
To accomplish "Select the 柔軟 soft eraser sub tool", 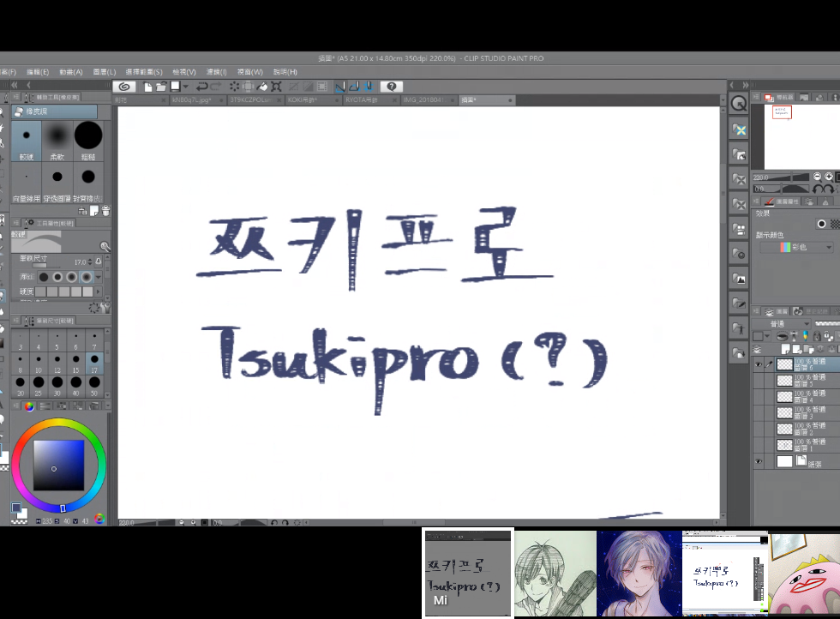I will 57,141.
